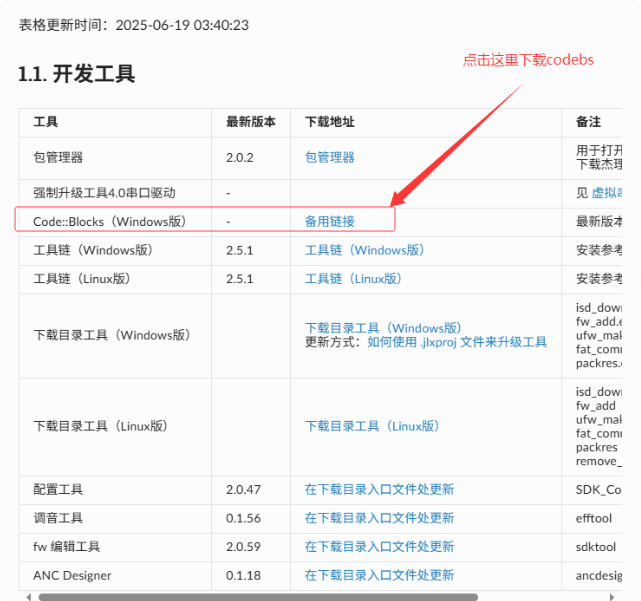Open the 下载目录工具（Windows版）download link
The image size is (641, 601).
point(383,328)
